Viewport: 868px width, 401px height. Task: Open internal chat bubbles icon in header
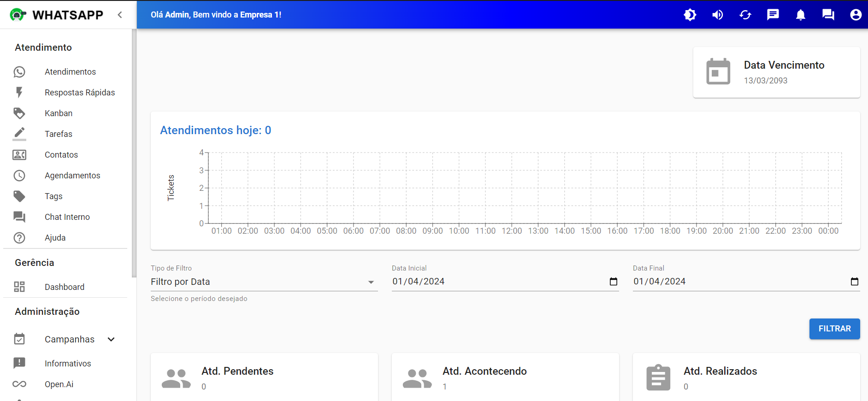(x=828, y=15)
